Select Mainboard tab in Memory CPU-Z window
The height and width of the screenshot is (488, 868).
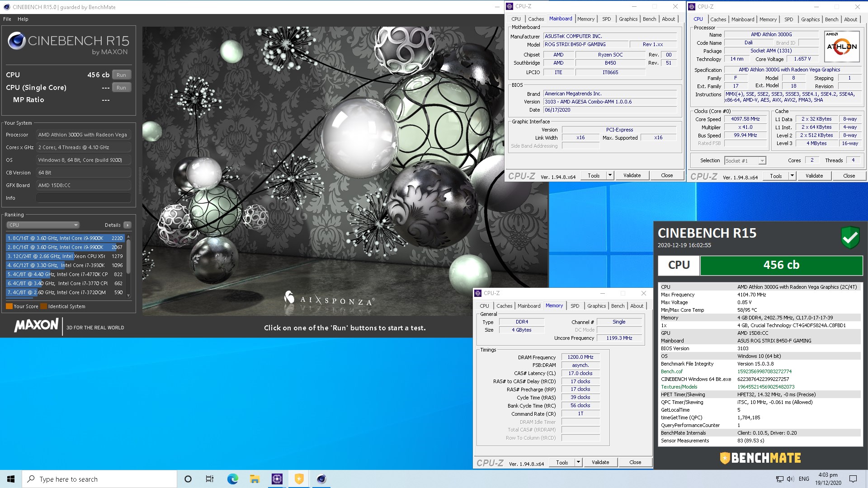(529, 306)
